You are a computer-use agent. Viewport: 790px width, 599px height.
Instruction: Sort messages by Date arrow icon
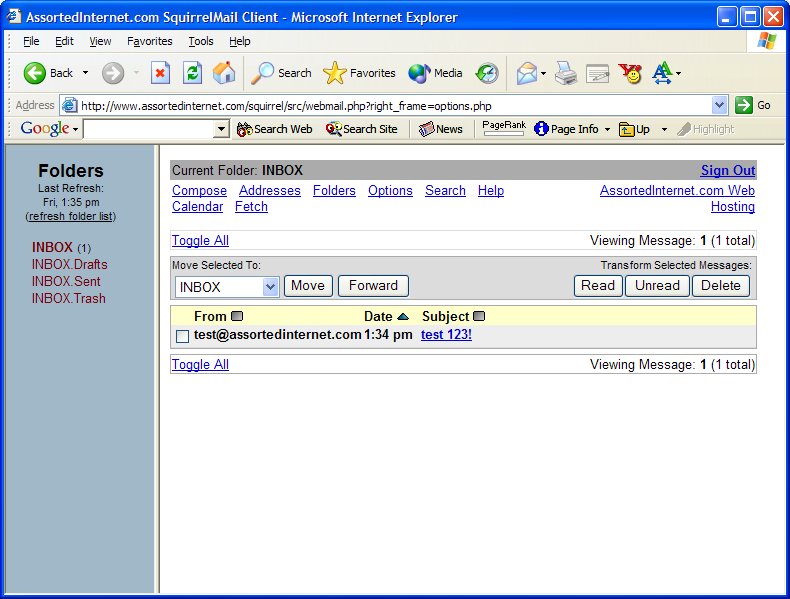coord(403,316)
